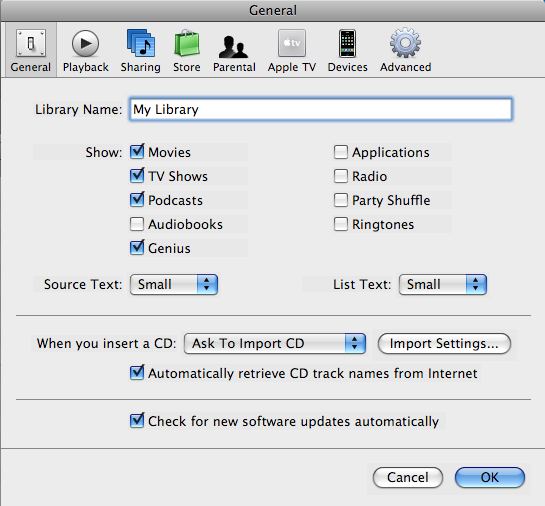Dismiss the dialog with Cancel
Image resolution: width=545 pixels, height=506 pixels.
408,478
